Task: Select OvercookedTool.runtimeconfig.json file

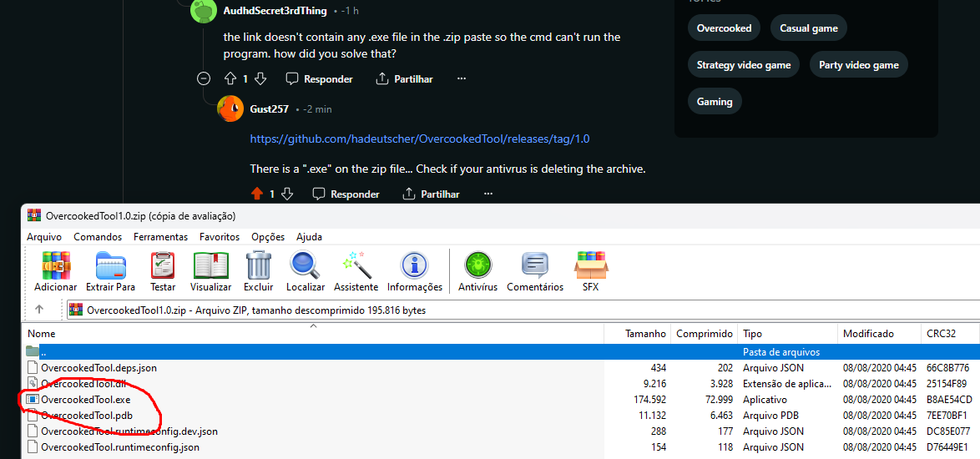Action: [x=120, y=446]
